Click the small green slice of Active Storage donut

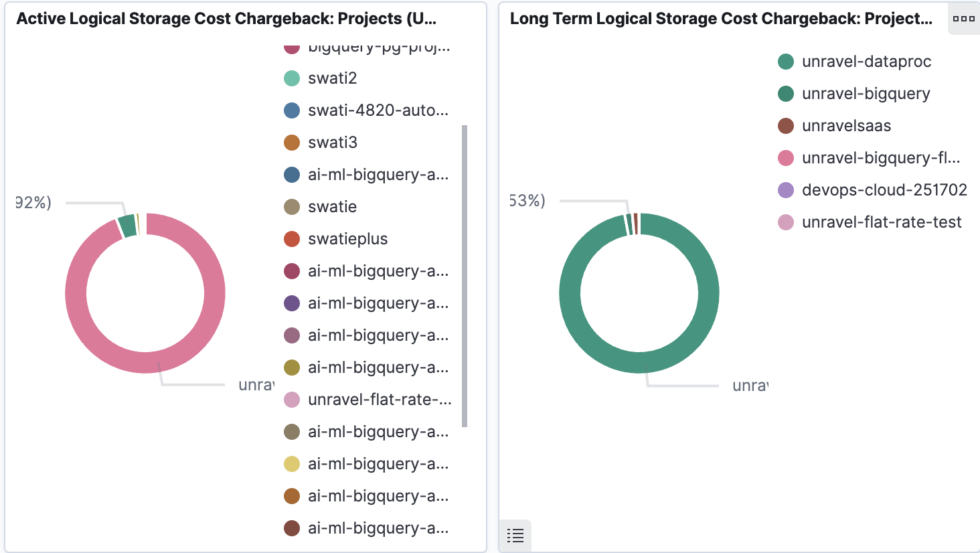pos(127,226)
